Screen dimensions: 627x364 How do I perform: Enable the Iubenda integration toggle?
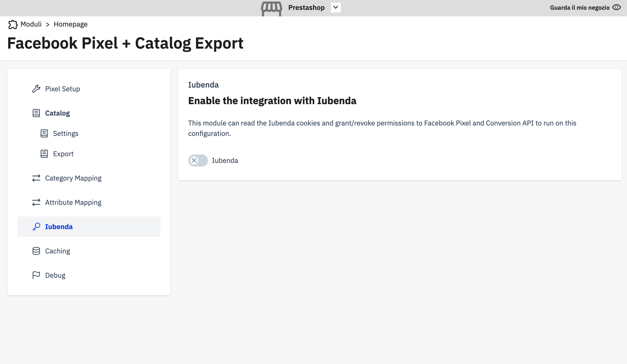click(198, 160)
